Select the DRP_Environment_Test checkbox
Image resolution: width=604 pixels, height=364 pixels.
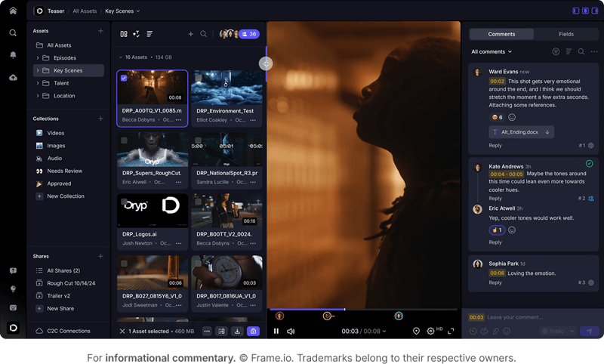(198, 79)
